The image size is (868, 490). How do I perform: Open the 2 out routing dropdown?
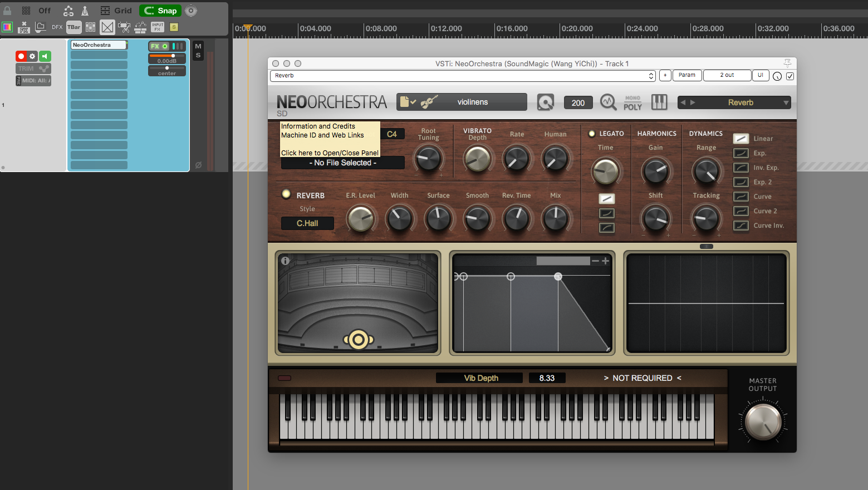(x=727, y=75)
